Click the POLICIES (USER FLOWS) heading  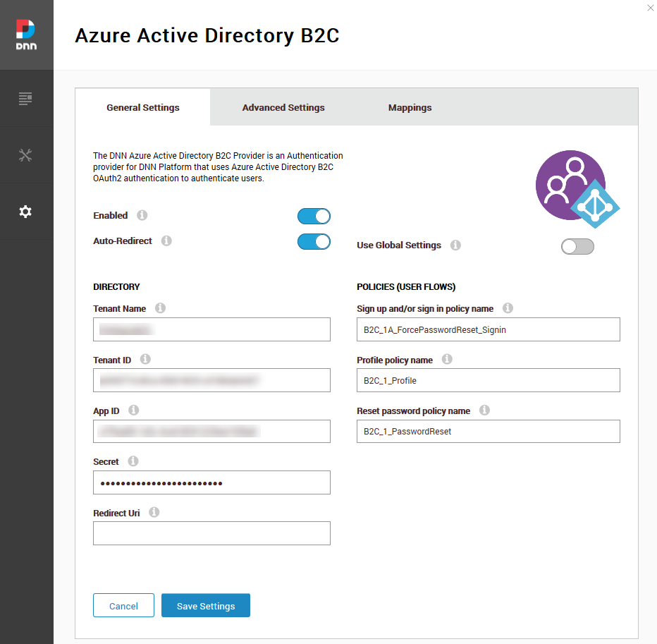[x=406, y=287]
